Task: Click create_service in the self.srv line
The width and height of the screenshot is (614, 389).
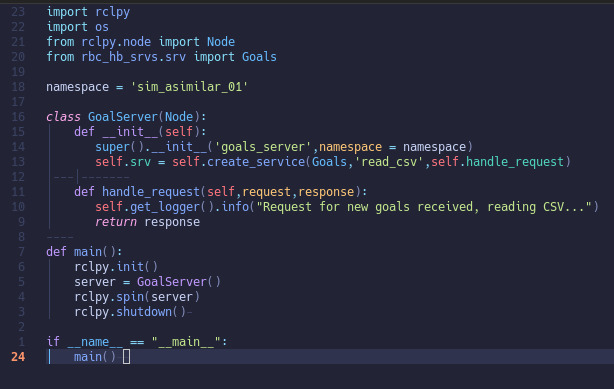Action: (256, 162)
